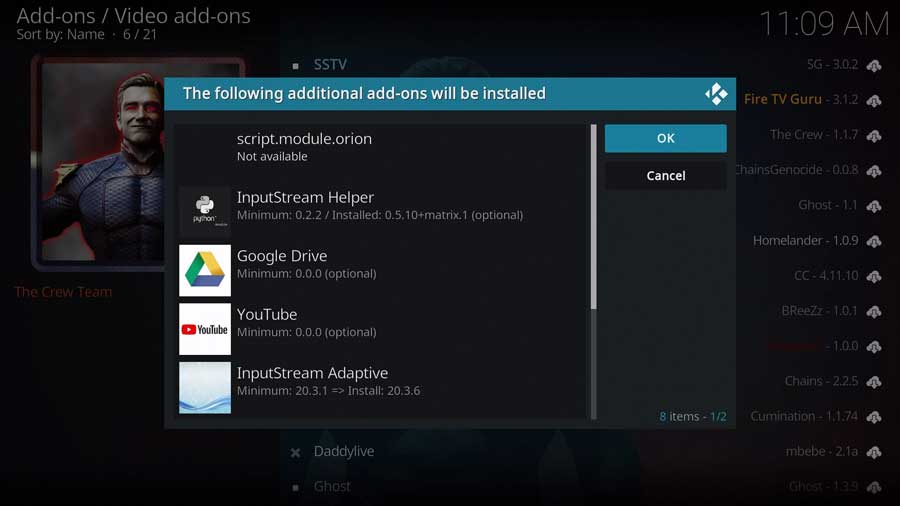Click the X icon beside Daddylive

click(x=295, y=453)
